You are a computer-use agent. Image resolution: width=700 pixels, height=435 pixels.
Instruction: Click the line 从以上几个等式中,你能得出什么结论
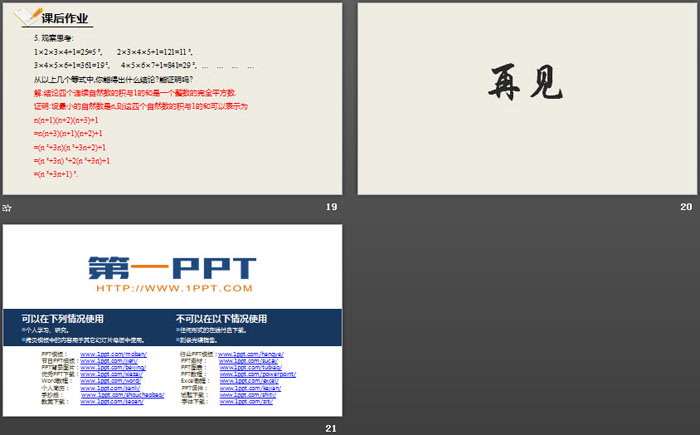(x=113, y=79)
